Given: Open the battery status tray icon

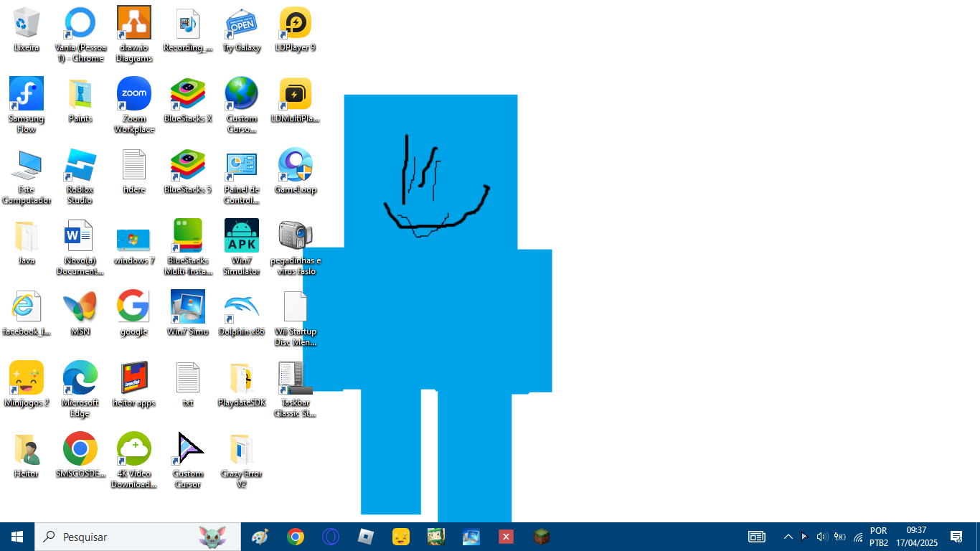Looking at the screenshot, I should point(839,537).
